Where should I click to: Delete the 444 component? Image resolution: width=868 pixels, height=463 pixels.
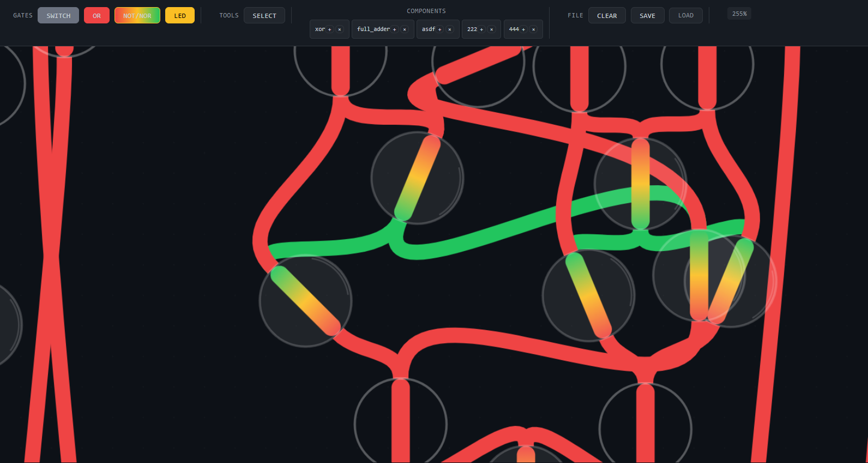coord(534,29)
